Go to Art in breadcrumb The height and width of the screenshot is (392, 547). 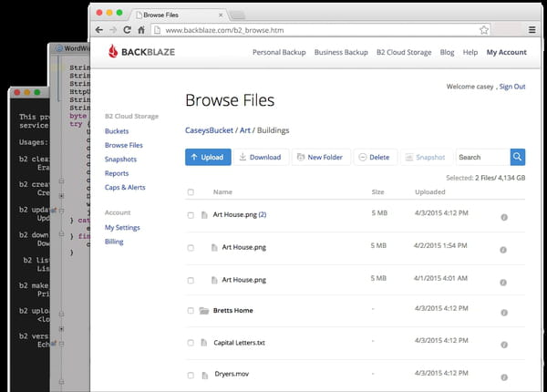pyautogui.click(x=245, y=130)
